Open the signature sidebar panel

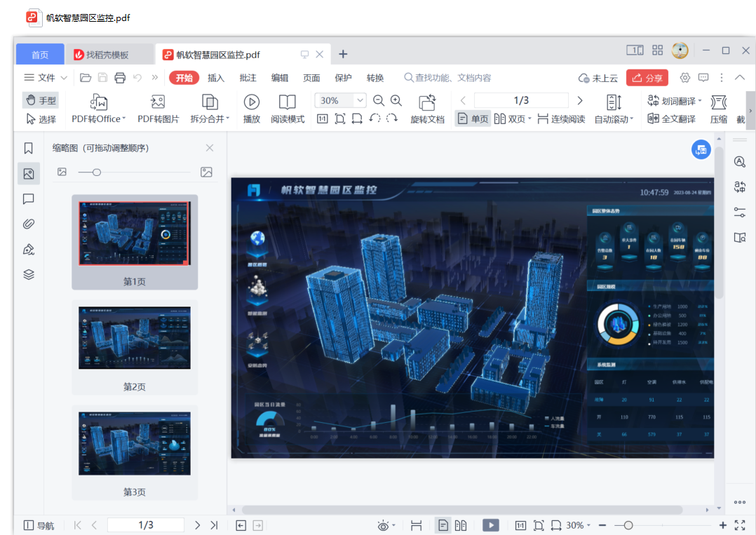click(x=29, y=249)
